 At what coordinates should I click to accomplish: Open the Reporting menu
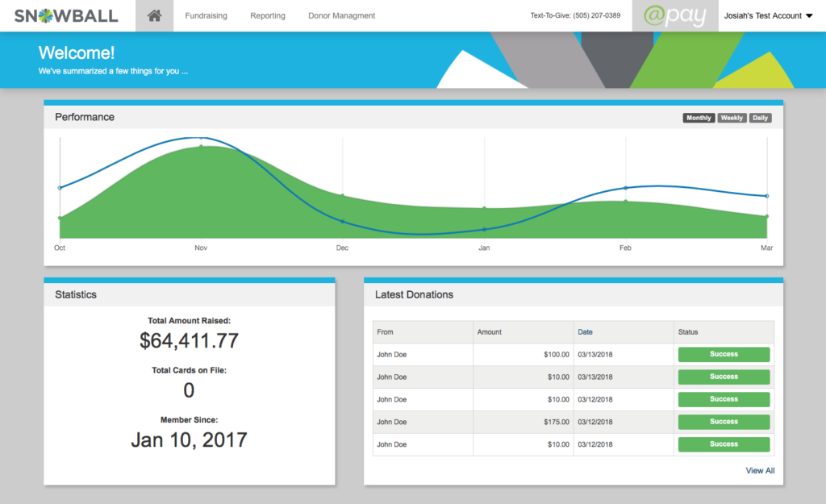click(x=268, y=16)
